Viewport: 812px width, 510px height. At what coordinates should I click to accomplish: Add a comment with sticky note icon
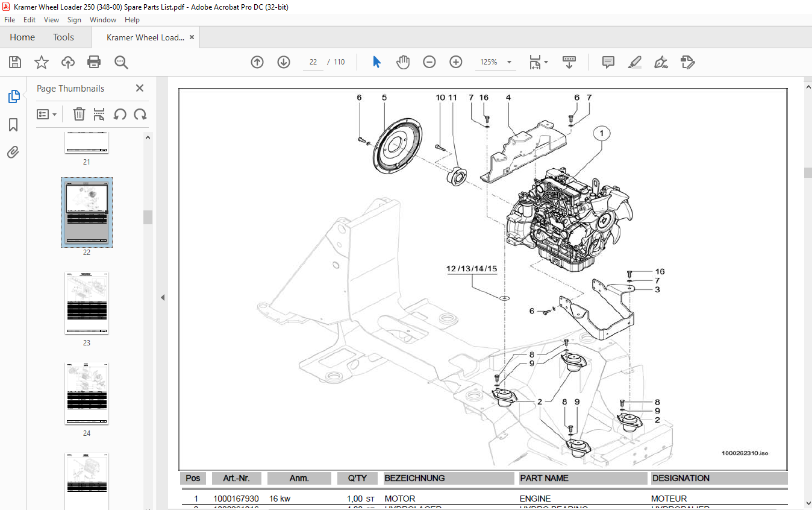608,62
